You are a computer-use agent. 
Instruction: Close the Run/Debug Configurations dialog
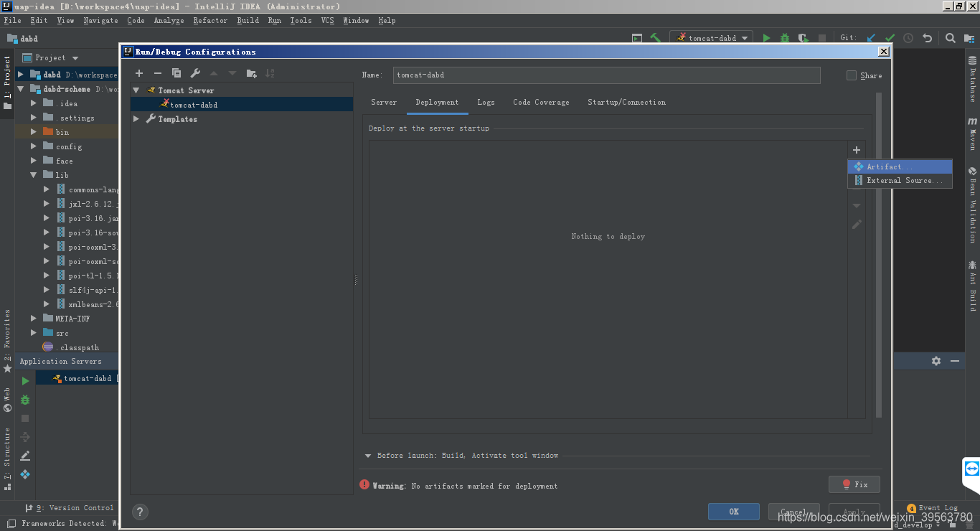(x=884, y=52)
